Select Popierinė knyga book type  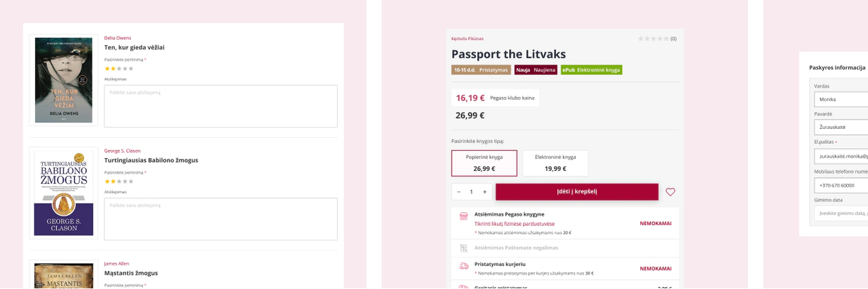(x=484, y=163)
